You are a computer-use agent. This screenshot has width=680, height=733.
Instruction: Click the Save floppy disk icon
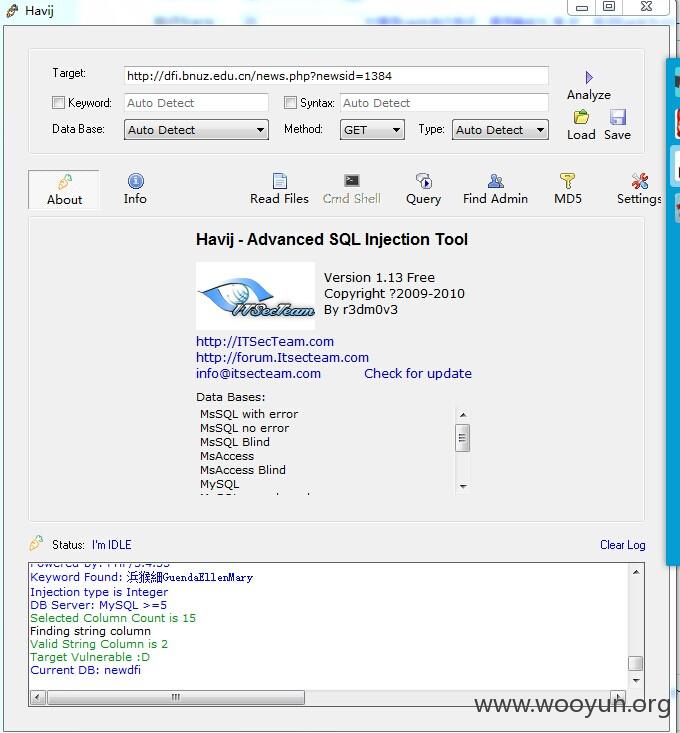point(617,117)
